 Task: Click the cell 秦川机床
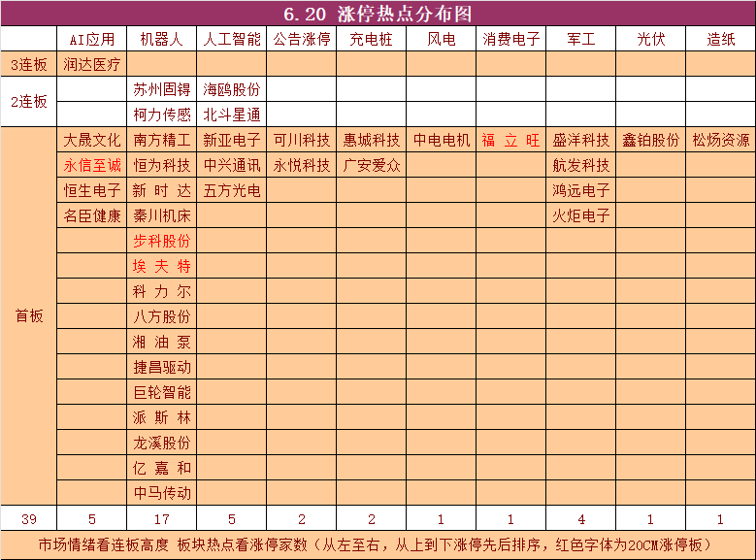161,215
